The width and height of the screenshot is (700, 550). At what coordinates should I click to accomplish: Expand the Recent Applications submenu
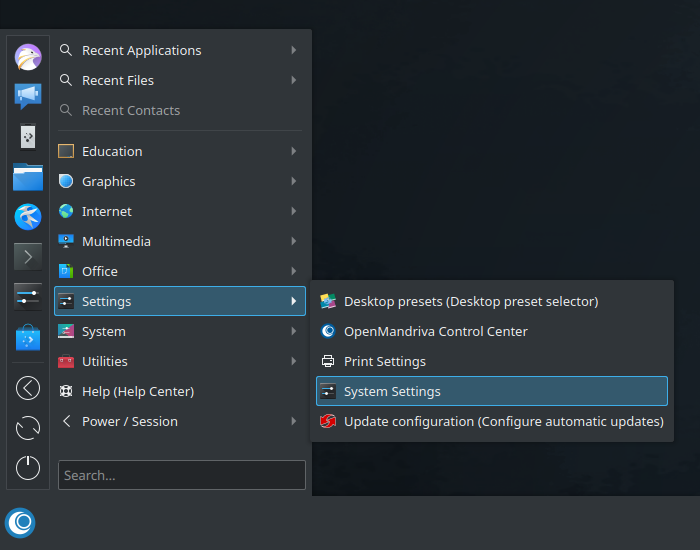[180, 50]
